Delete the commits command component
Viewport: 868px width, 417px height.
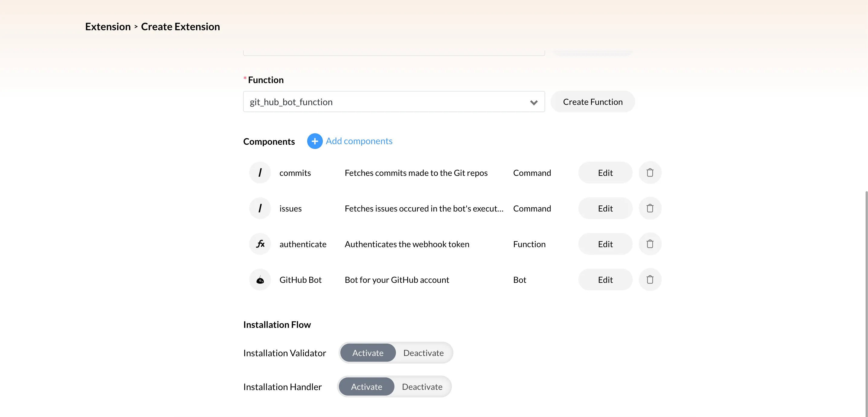pos(650,173)
